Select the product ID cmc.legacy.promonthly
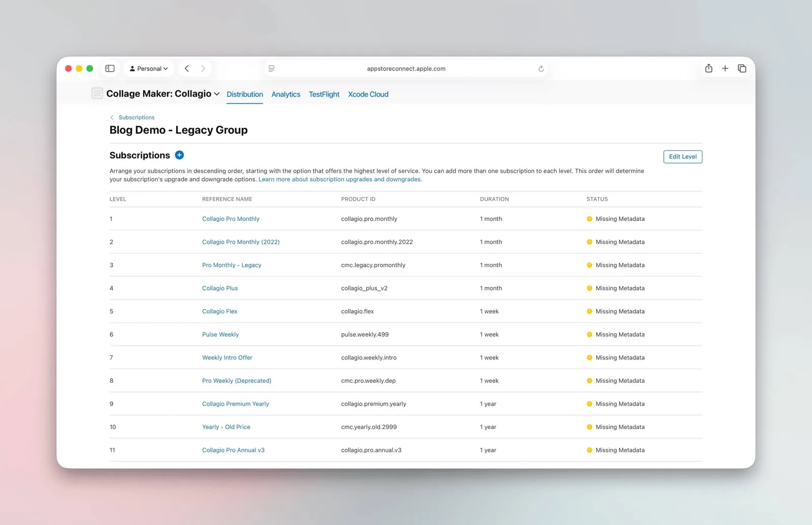 click(x=373, y=265)
